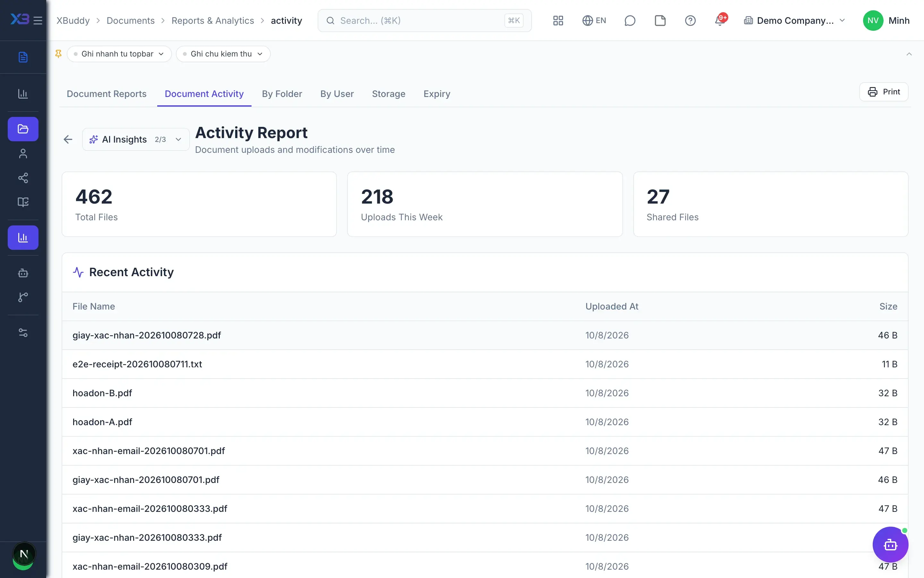Open the Demo Company switcher dropdown
Image resolution: width=924 pixels, height=578 pixels.
794,20
